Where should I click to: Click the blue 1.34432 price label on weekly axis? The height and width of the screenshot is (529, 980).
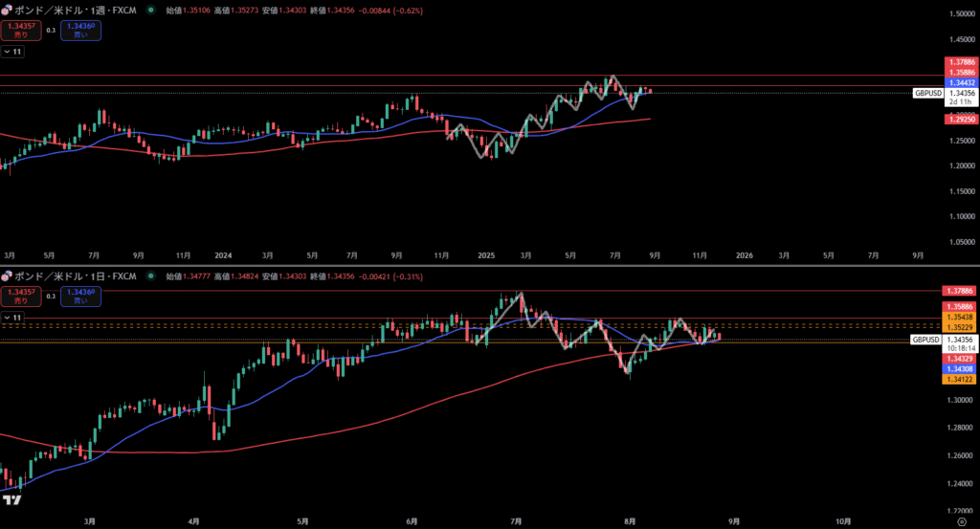[x=962, y=82]
